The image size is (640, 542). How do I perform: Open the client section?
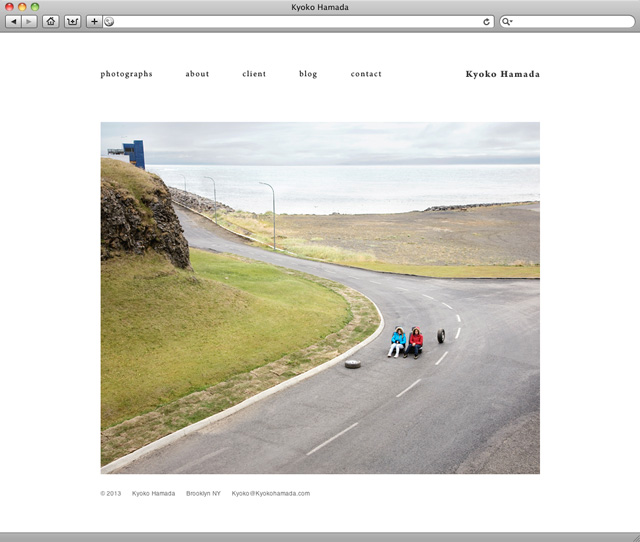254,74
